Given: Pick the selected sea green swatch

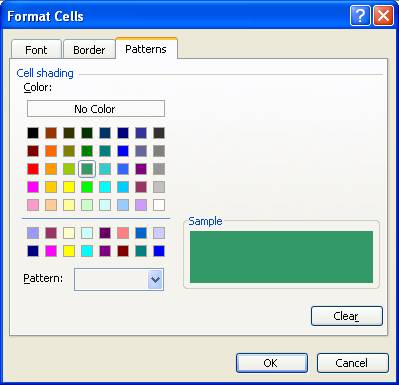Looking at the screenshot, I should [x=87, y=169].
